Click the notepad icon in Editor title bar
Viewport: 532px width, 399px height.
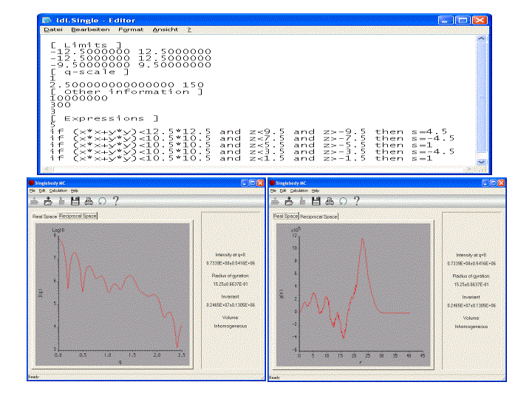(47, 20)
